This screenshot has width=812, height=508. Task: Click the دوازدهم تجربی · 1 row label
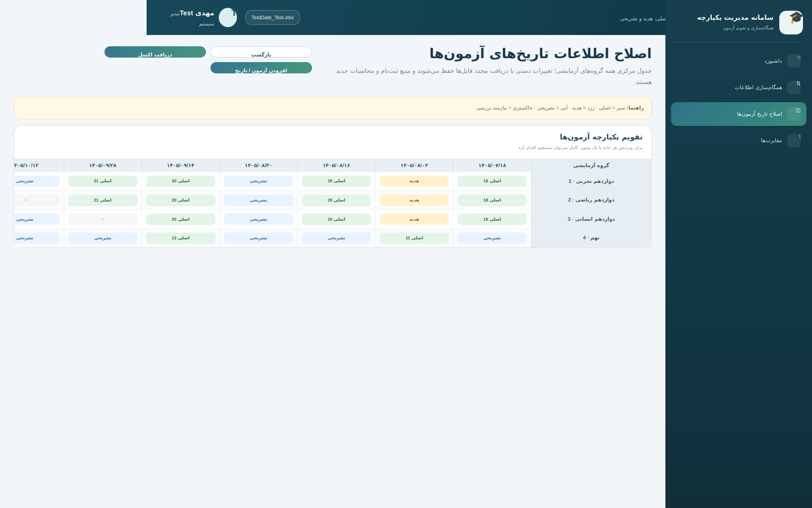(592, 181)
